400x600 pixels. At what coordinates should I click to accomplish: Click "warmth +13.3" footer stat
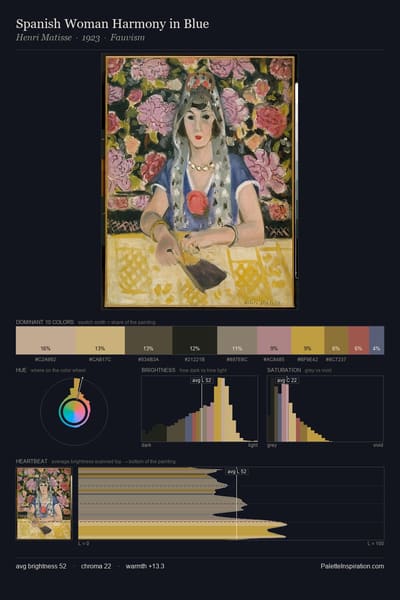tap(145, 566)
